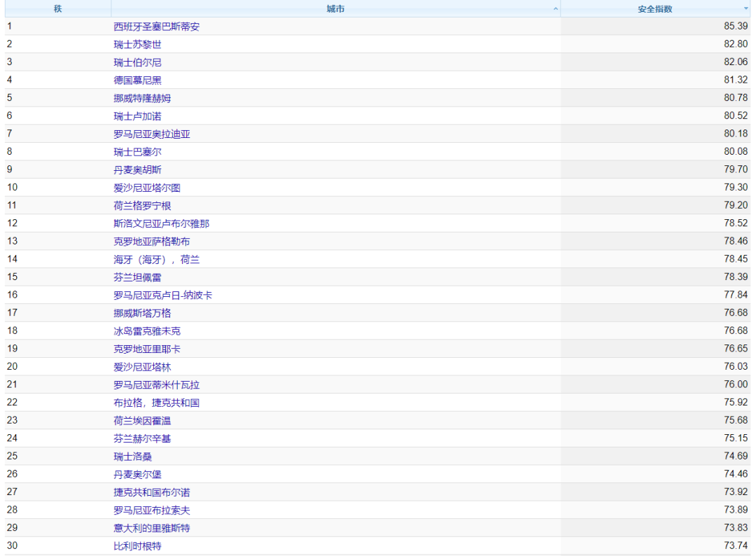Image resolution: width=756 pixels, height=556 pixels.
Task: Select the safety index value 78.46
Action: click(x=736, y=241)
